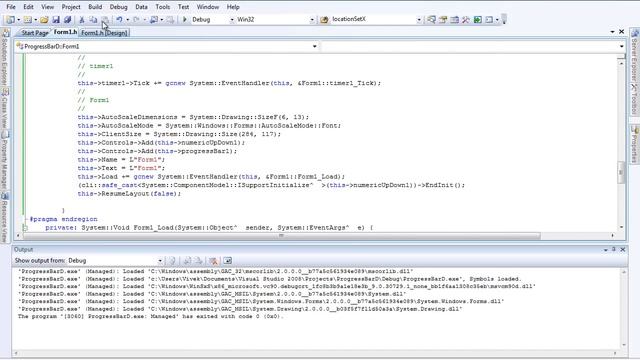
Task: Select the Form1.h code tab
Action: (65, 32)
